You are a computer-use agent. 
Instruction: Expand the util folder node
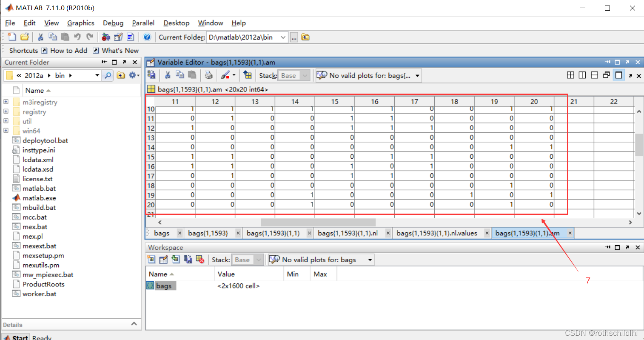[x=6, y=121]
